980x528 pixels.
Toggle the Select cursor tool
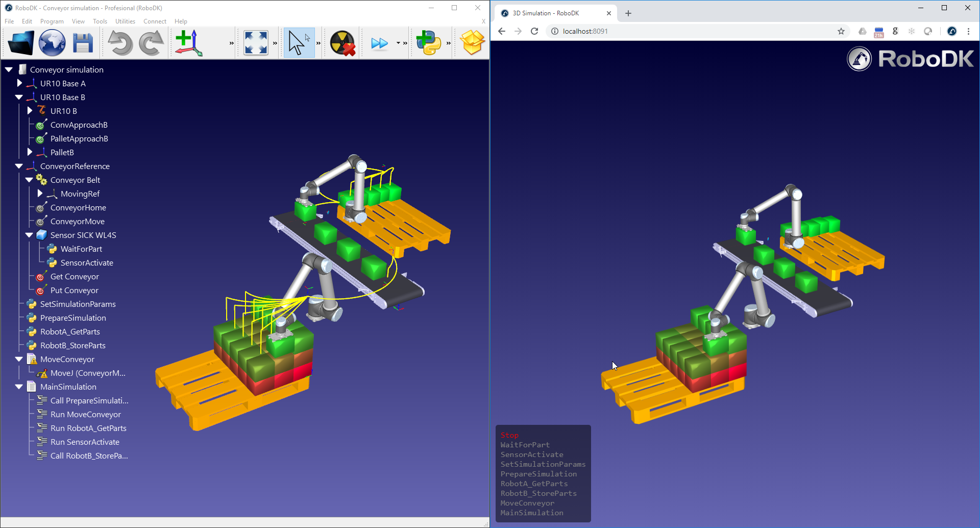299,43
